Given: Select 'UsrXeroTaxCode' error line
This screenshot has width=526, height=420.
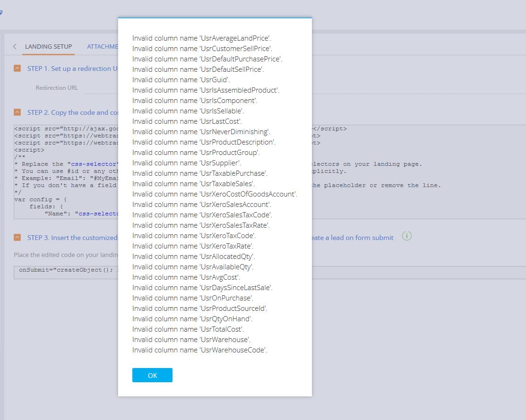Looking at the screenshot, I should coord(194,236).
